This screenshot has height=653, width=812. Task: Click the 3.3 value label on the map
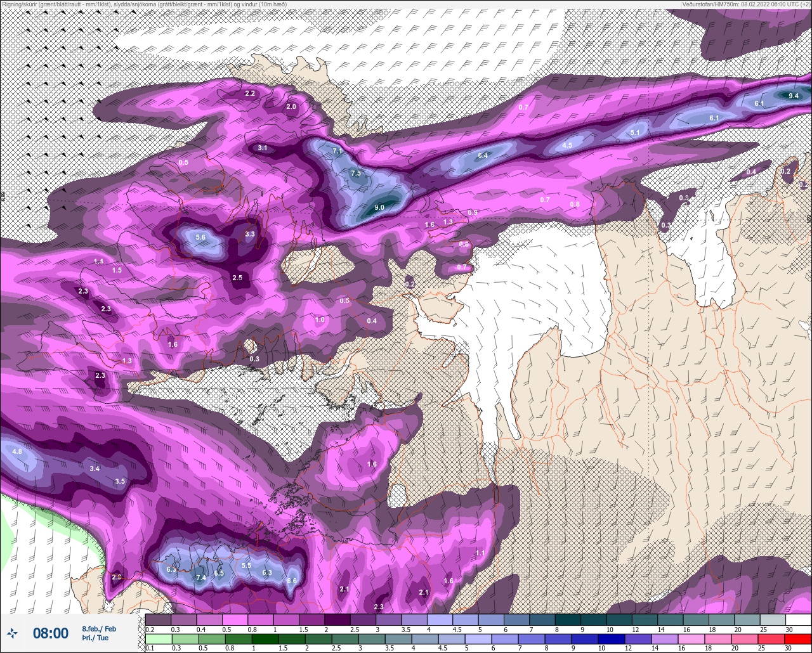click(x=250, y=234)
